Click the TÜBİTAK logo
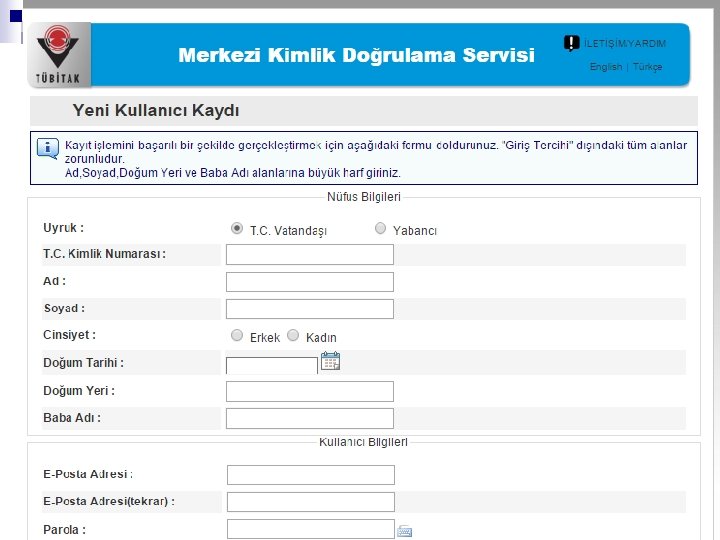720x540 pixels. click(x=59, y=55)
